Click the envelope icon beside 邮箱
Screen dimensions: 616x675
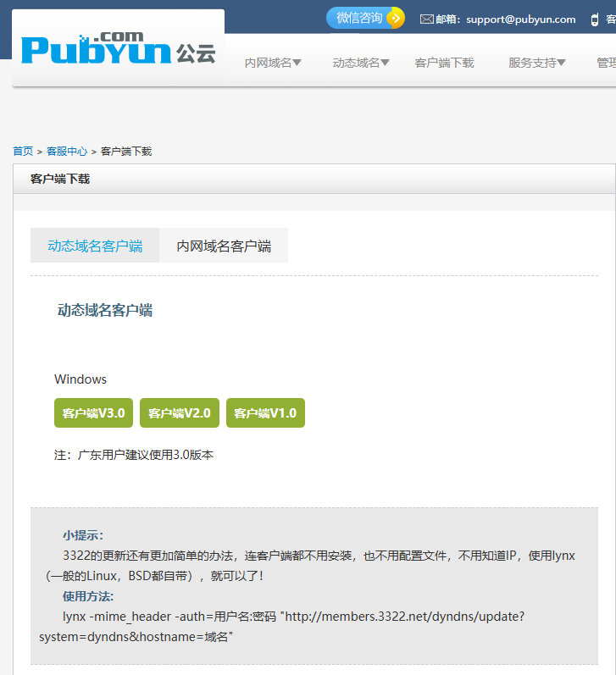426,19
